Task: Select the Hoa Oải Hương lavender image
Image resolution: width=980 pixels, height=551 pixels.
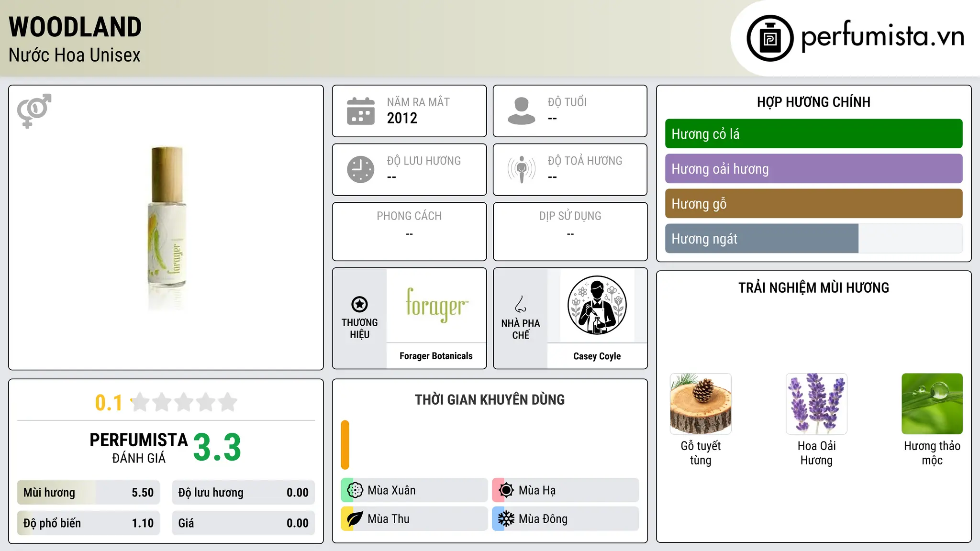Action: point(816,404)
